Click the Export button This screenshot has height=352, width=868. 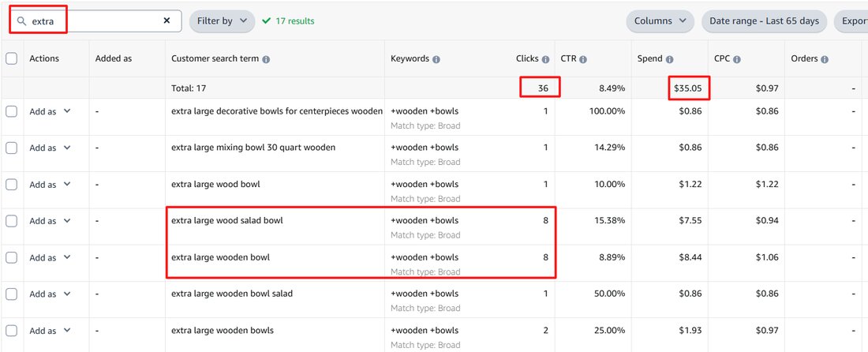(851, 21)
